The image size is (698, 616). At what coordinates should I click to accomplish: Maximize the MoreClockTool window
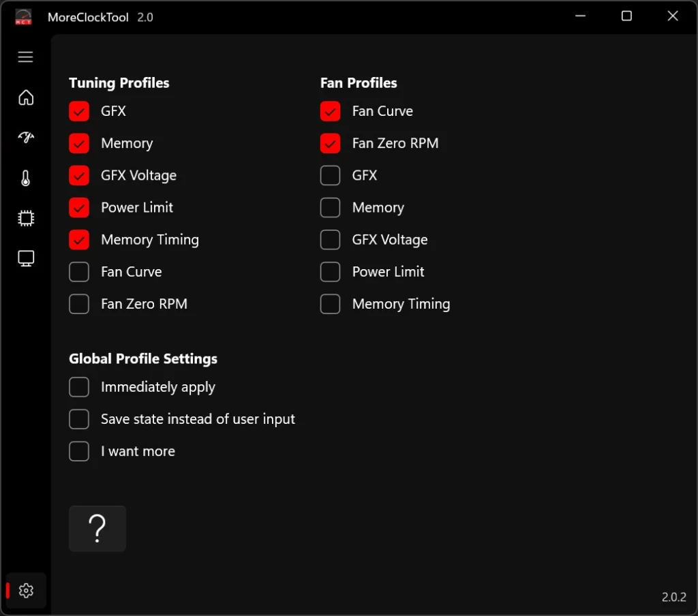coord(626,16)
